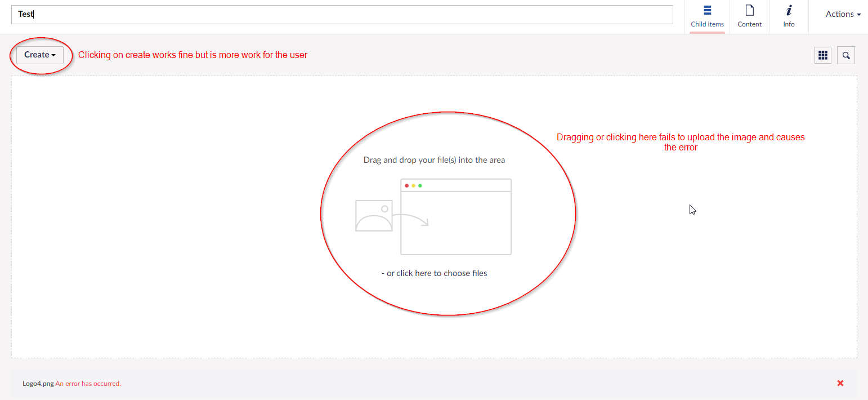Click the curved arrow in upload illustration
This screenshot has height=400, width=868.
click(x=411, y=219)
